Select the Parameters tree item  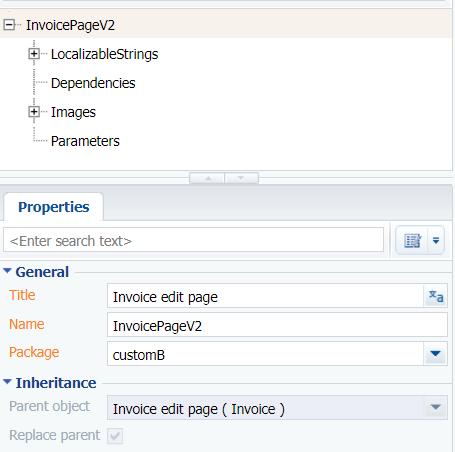coord(85,141)
